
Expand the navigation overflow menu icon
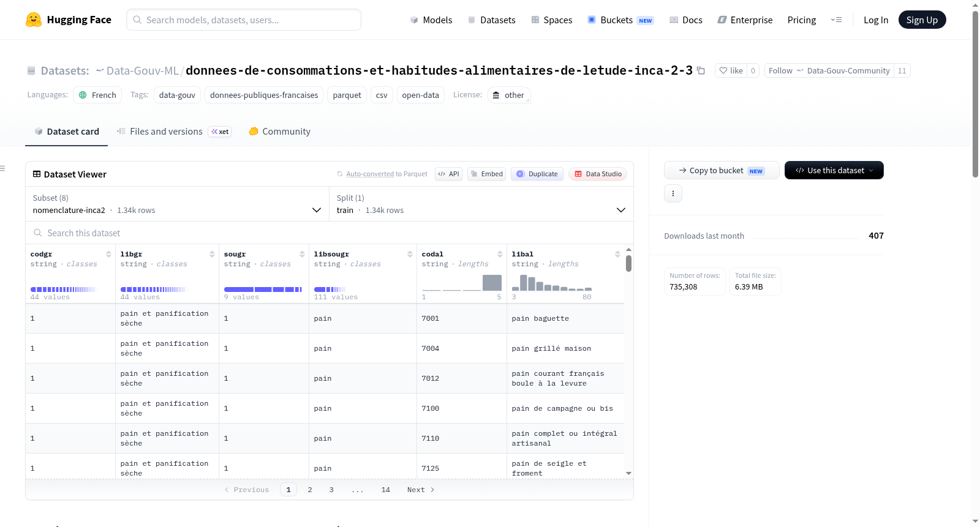coord(836,20)
